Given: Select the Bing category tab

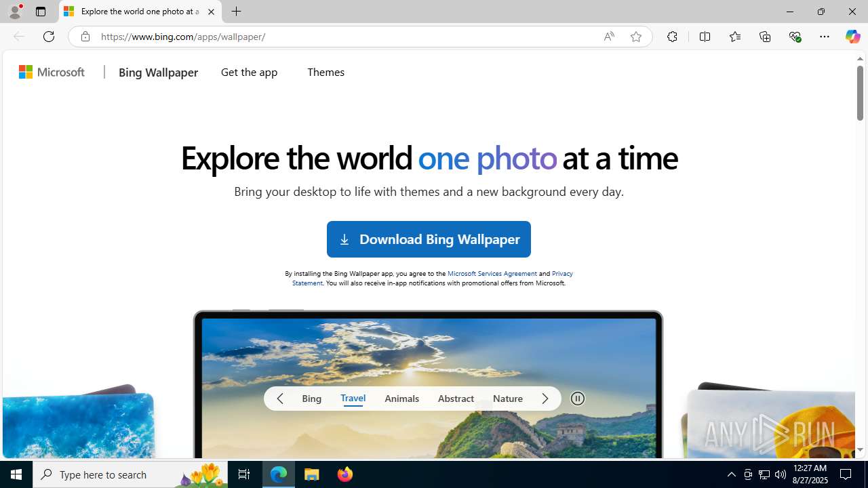Looking at the screenshot, I should (312, 399).
